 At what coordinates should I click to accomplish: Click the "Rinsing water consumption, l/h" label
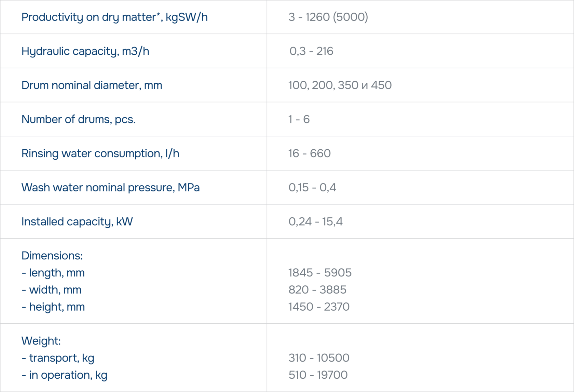click(100, 153)
